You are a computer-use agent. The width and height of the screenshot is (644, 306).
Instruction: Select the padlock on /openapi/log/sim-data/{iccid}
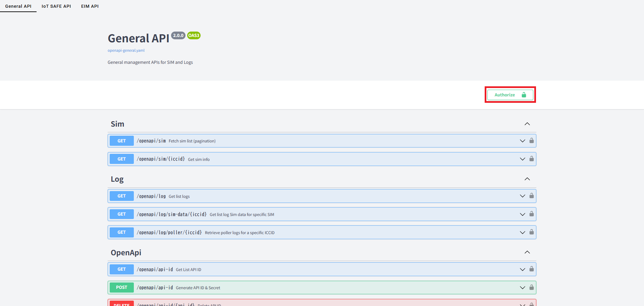click(x=532, y=214)
